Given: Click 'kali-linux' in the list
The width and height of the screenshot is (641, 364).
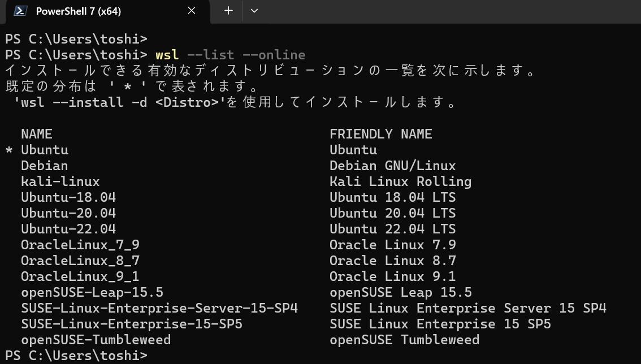Looking at the screenshot, I should [60, 181].
